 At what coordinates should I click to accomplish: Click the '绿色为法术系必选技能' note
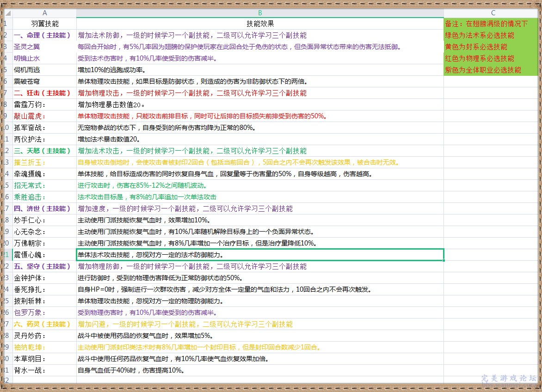click(491, 35)
